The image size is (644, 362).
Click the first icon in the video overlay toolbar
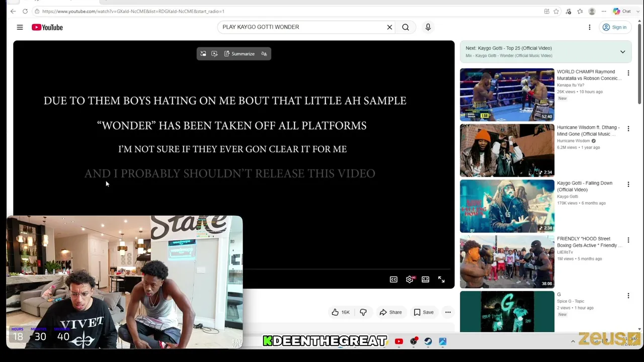[203, 54]
